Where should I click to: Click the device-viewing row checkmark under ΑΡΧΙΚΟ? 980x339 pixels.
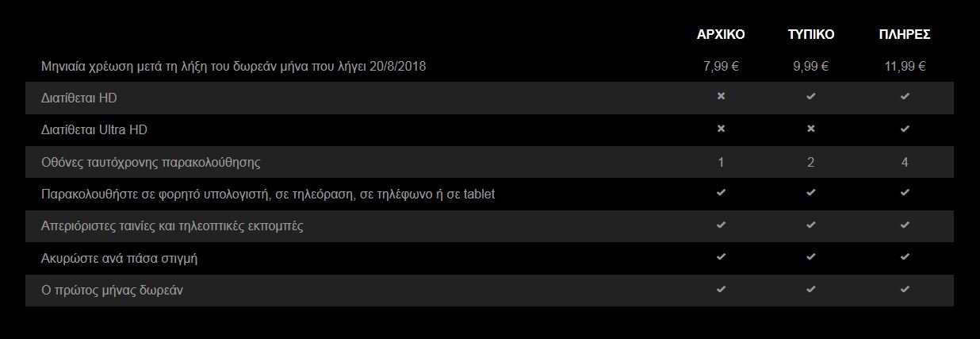(721, 193)
